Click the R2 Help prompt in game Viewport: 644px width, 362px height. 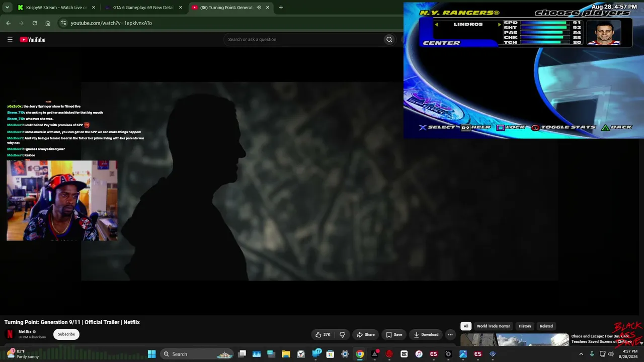click(x=476, y=127)
